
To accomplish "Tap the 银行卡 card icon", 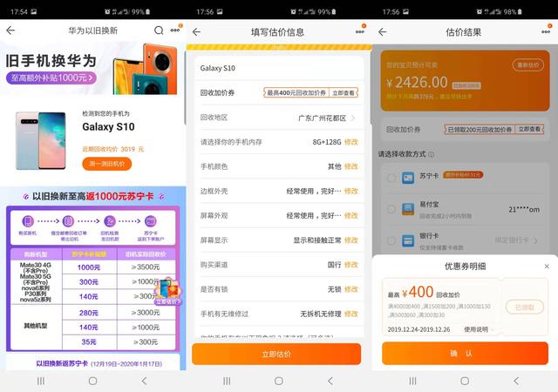I will [408, 240].
